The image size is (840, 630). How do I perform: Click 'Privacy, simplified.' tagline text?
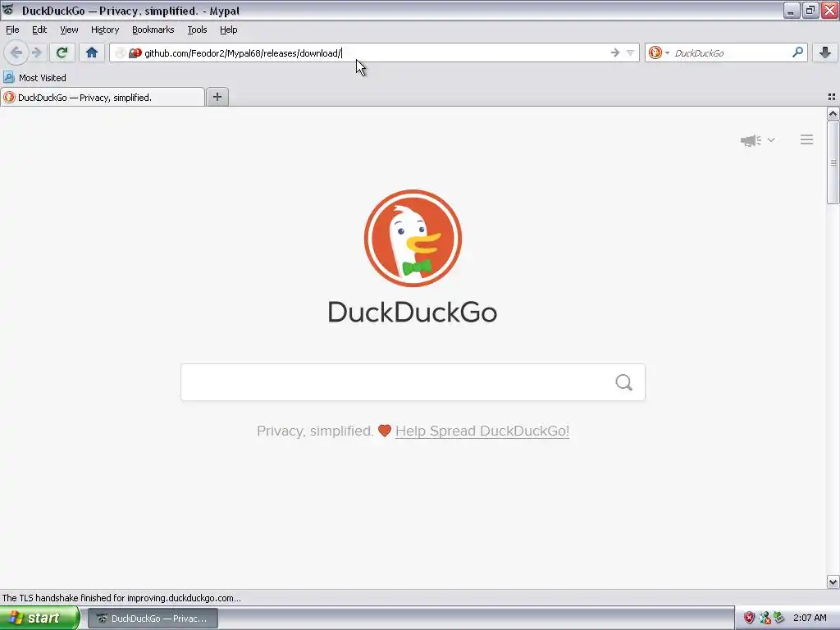click(x=315, y=431)
